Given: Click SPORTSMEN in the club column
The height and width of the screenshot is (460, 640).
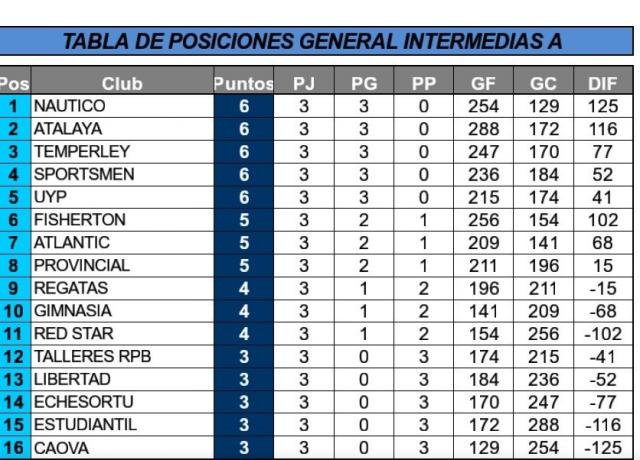Looking at the screenshot, I should (x=84, y=174).
